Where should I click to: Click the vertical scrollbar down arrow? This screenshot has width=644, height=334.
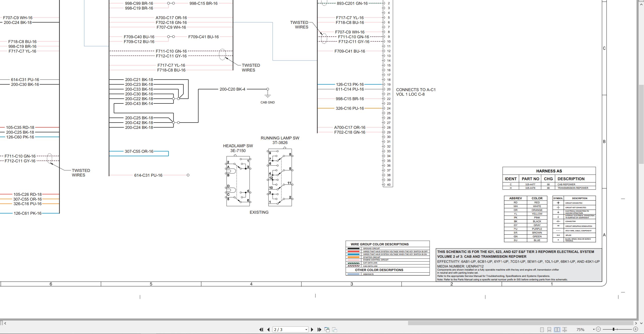point(641,323)
